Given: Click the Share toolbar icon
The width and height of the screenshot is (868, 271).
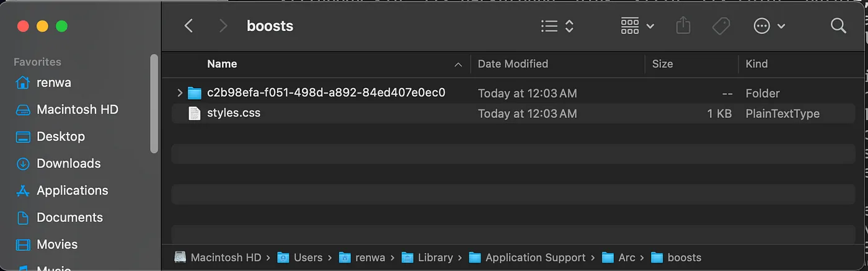Looking at the screenshot, I should pos(683,26).
